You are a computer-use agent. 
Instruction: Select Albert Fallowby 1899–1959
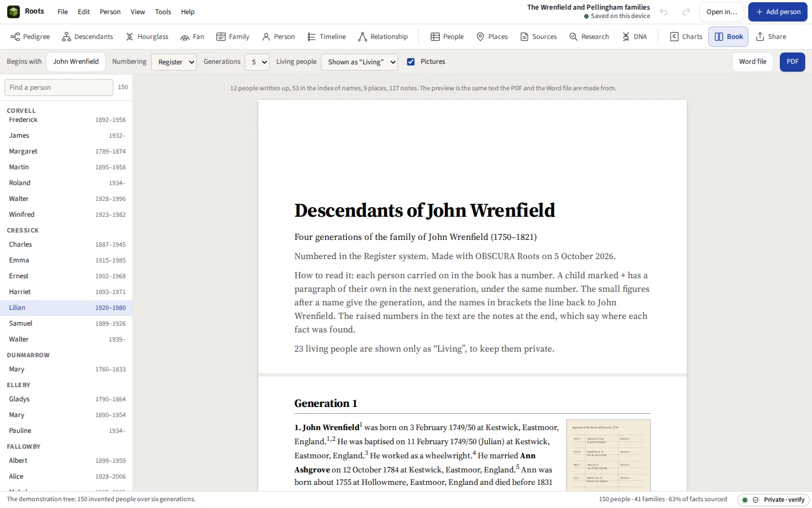pos(67,461)
